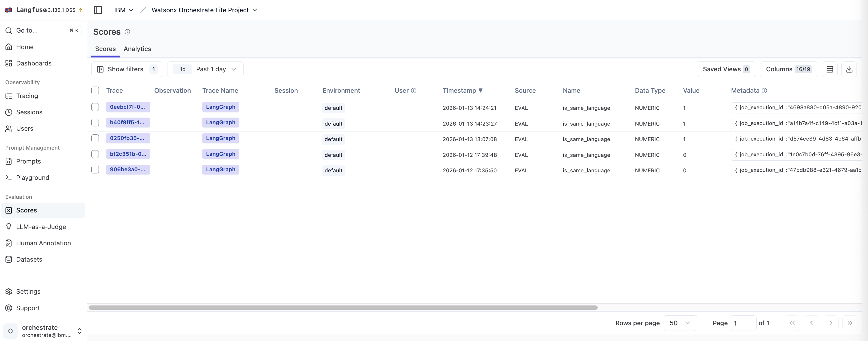Switch to the Analytics tab

(x=137, y=49)
